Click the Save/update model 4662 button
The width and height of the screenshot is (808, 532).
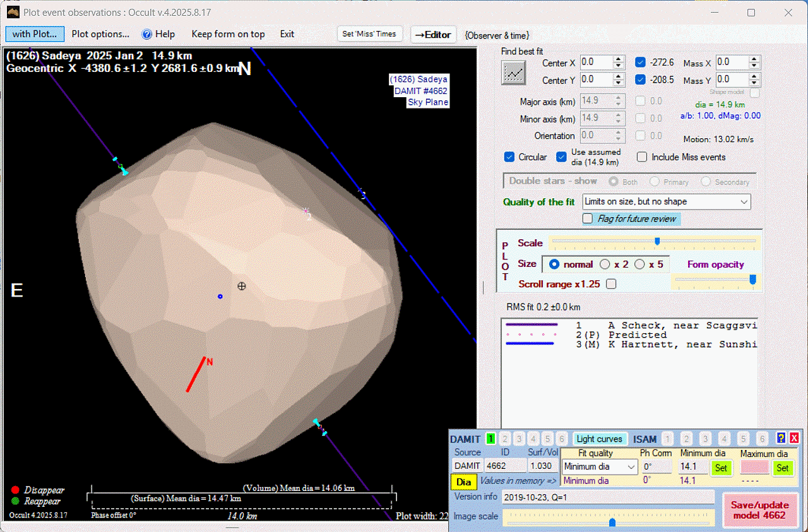pyautogui.click(x=759, y=510)
